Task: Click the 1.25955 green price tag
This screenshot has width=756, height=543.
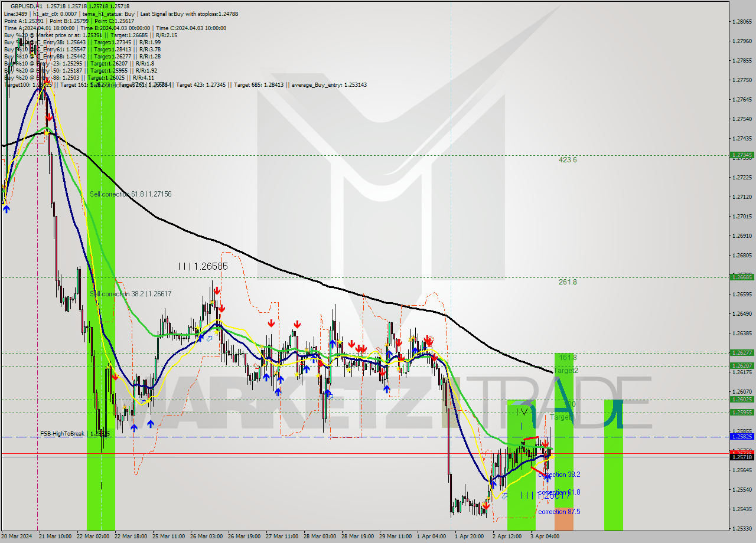Action: [742, 413]
